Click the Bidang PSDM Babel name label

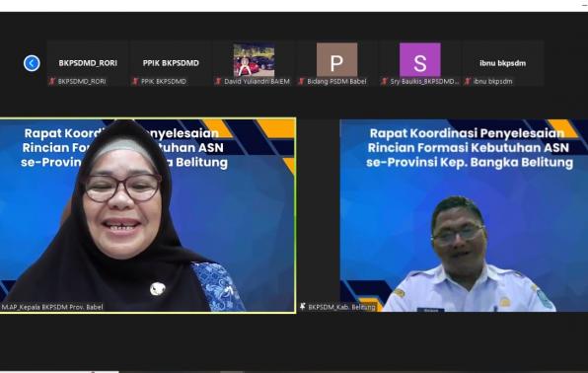click(336, 81)
